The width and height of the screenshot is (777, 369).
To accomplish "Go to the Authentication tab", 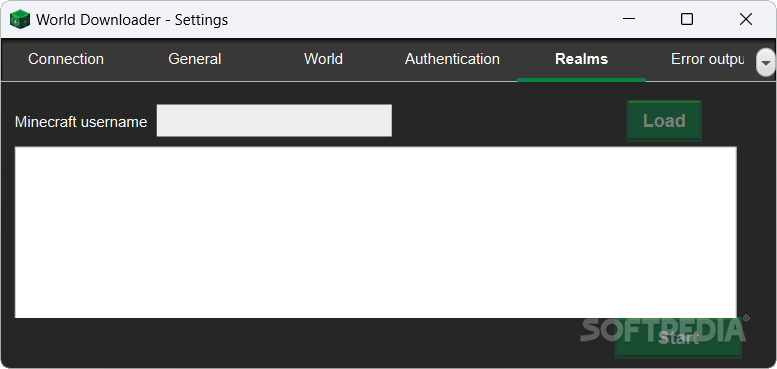I will (x=452, y=59).
